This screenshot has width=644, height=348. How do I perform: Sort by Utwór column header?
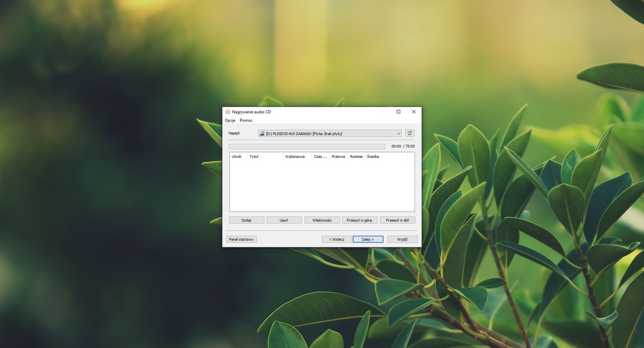(239, 156)
